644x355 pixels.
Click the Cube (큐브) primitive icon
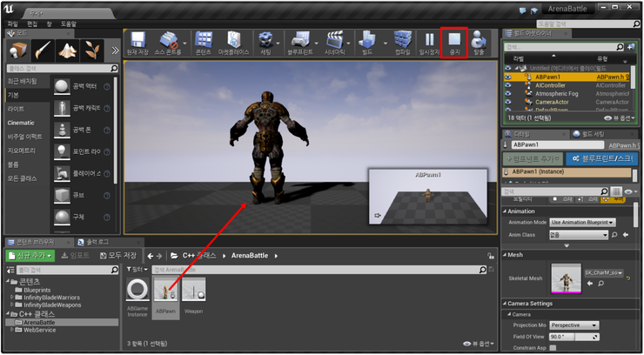[x=62, y=196]
